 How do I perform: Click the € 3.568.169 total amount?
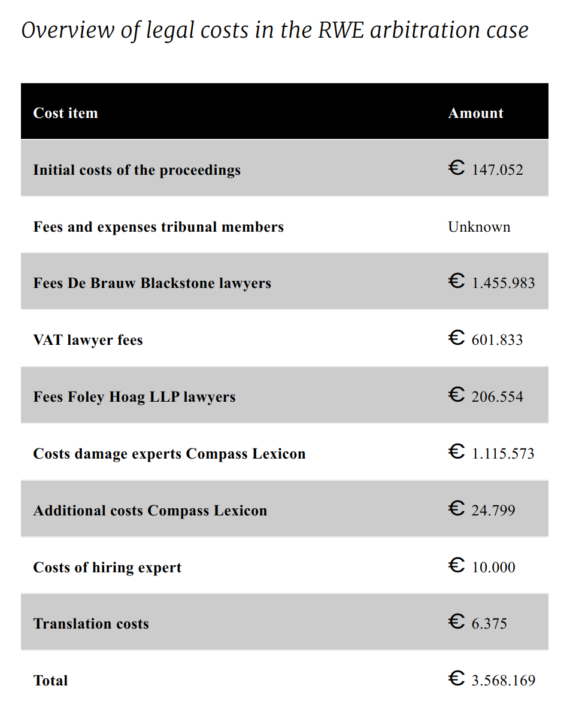[x=492, y=679]
